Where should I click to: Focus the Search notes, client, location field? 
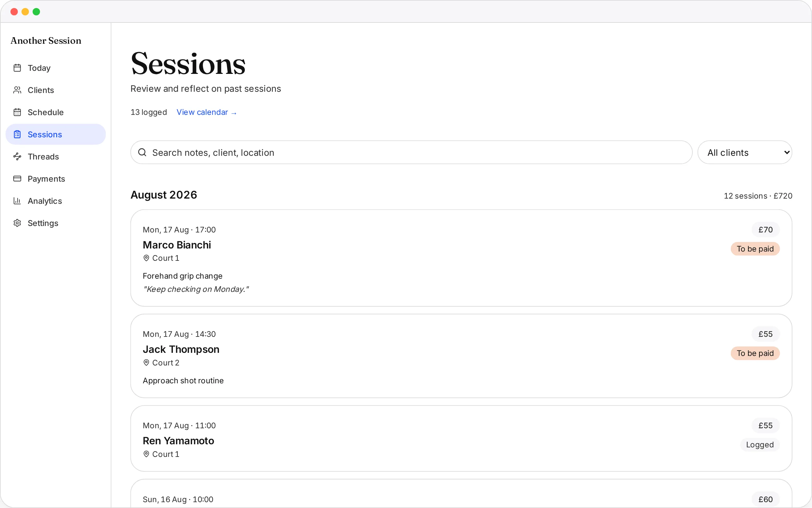[x=411, y=152]
